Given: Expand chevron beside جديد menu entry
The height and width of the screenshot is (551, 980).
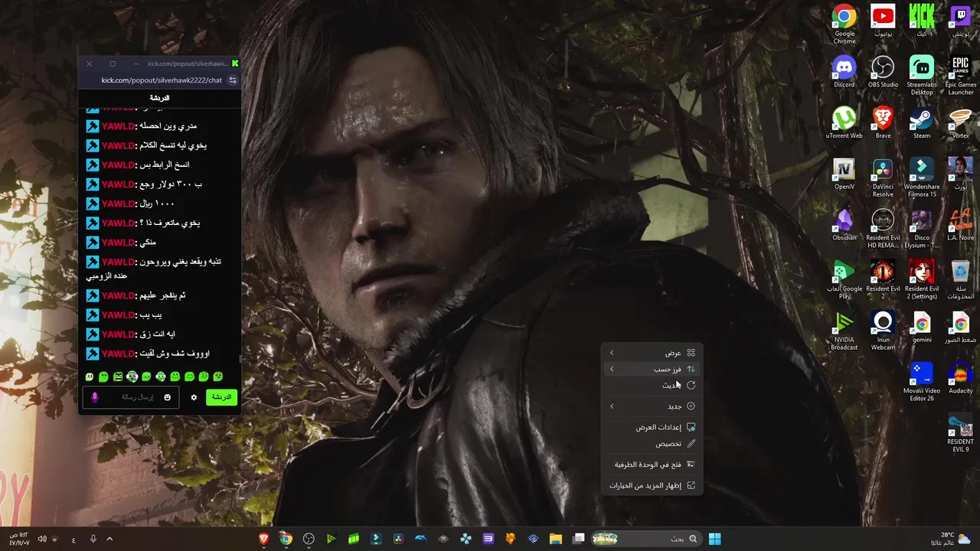Looking at the screenshot, I should pyautogui.click(x=612, y=406).
